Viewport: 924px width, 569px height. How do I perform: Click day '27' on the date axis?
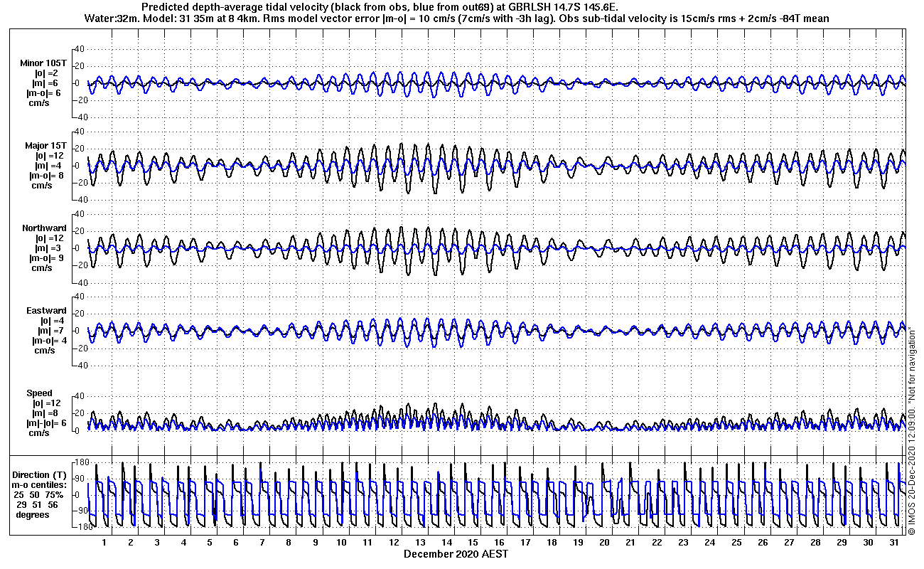coord(788,543)
